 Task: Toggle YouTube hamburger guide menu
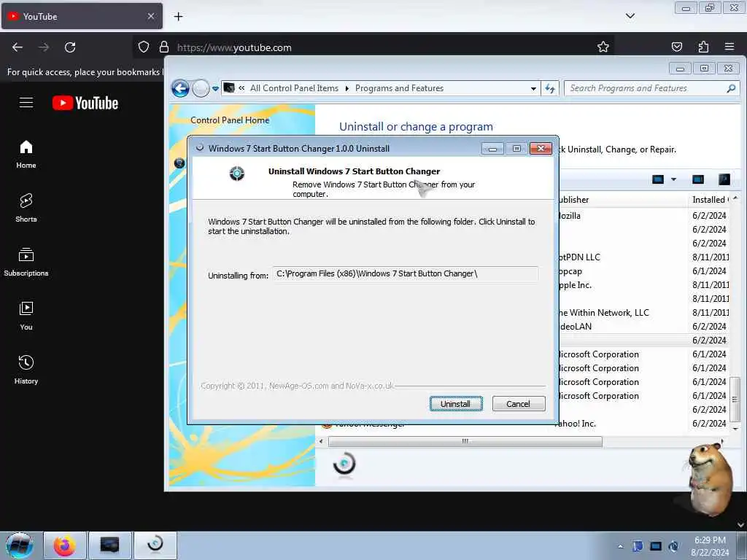(x=26, y=102)
